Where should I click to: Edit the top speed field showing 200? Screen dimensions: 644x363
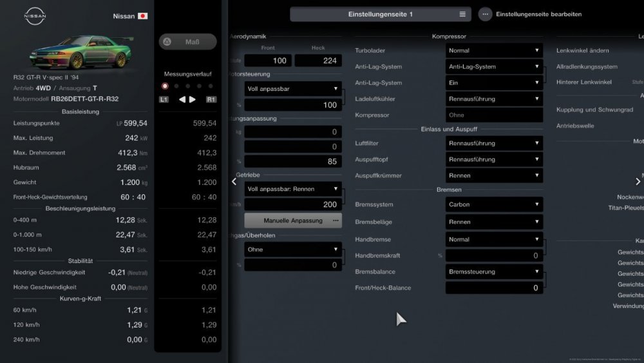pyautogui.click(x=293, y=204)
